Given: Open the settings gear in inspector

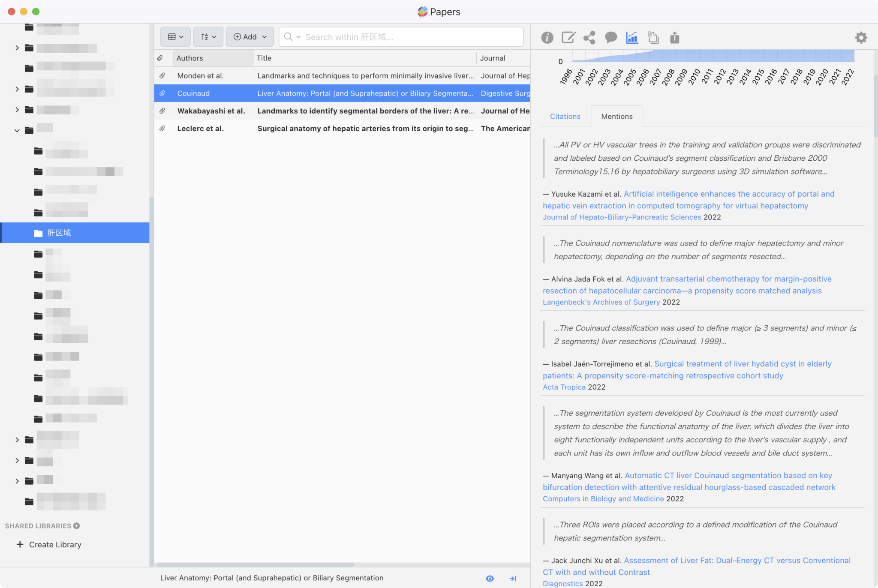Looking at the screenshot, I should [x=861, y=38].
